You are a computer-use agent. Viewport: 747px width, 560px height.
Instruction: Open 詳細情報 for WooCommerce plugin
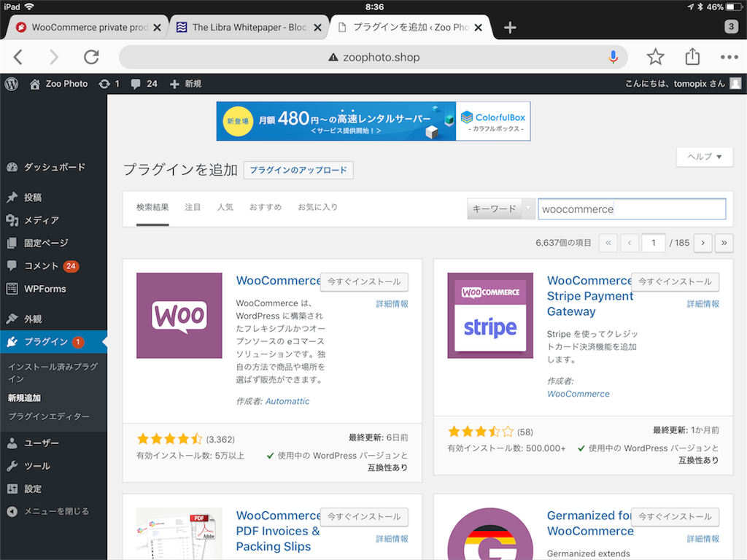tap(392, 304)
